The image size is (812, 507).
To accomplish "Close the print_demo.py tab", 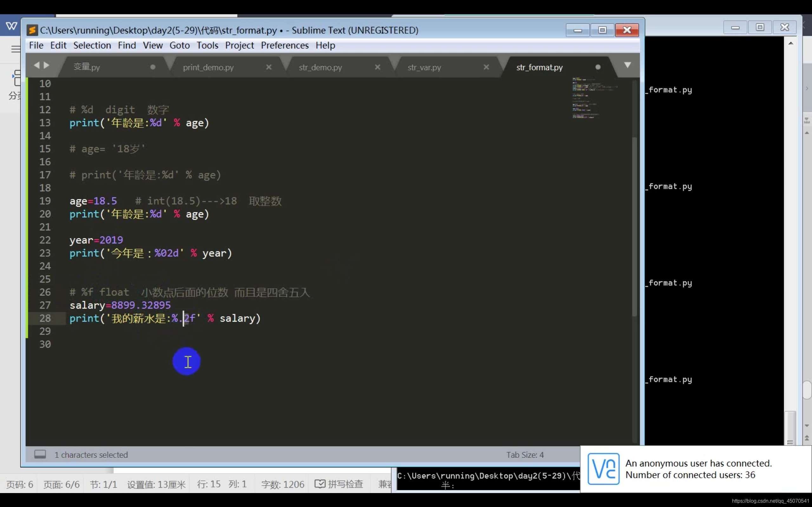I will (269, 67).
